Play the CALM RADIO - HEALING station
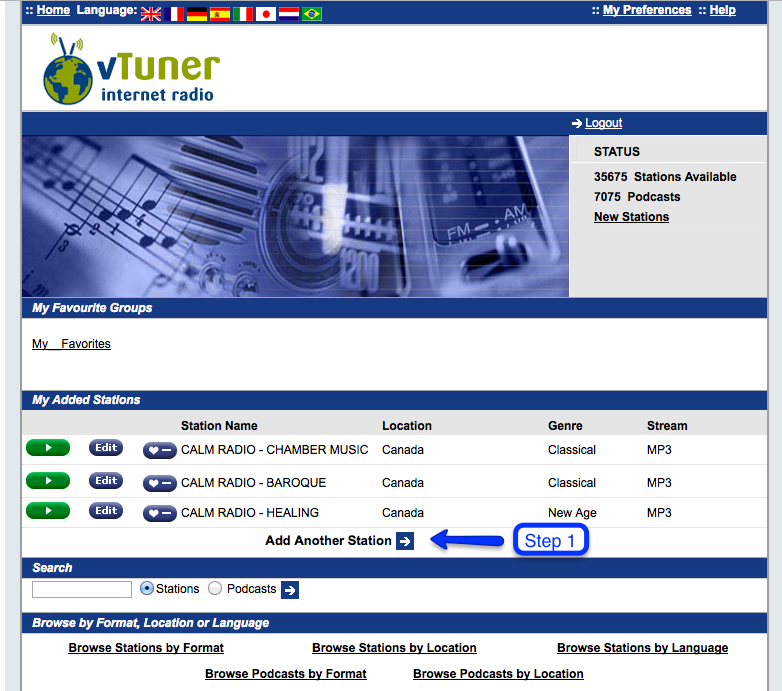The width and height of the screenshot is (782, 691). pos(48,511)
